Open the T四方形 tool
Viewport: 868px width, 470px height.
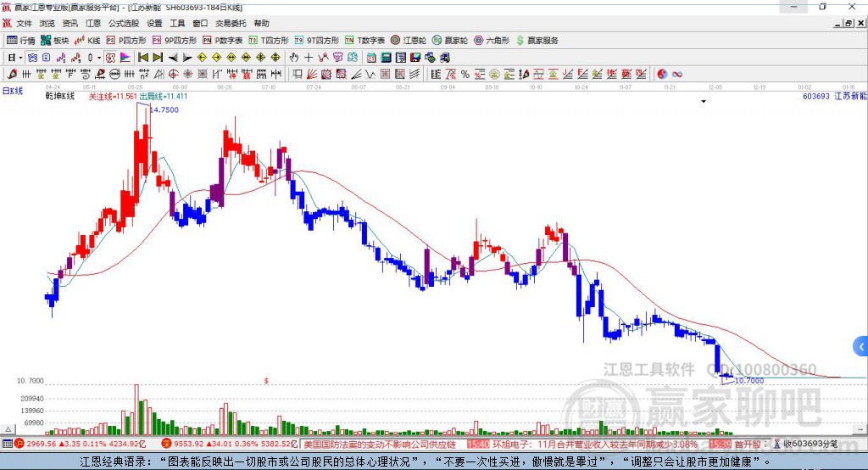click(x=269, y=41)
